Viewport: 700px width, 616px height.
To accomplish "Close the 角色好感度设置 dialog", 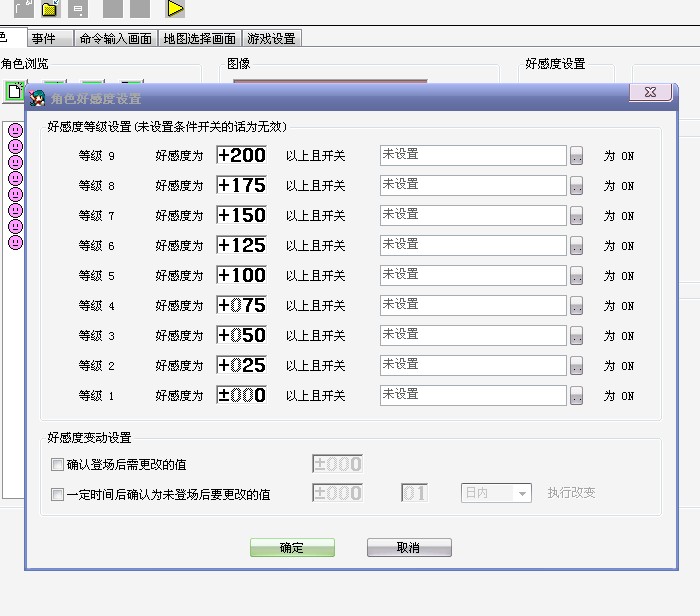I will tap(650, 92).
